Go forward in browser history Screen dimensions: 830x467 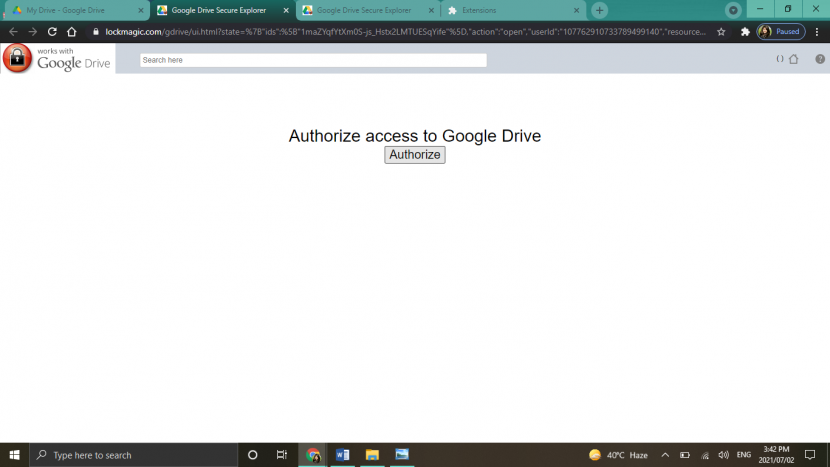[x=33, y=32]
